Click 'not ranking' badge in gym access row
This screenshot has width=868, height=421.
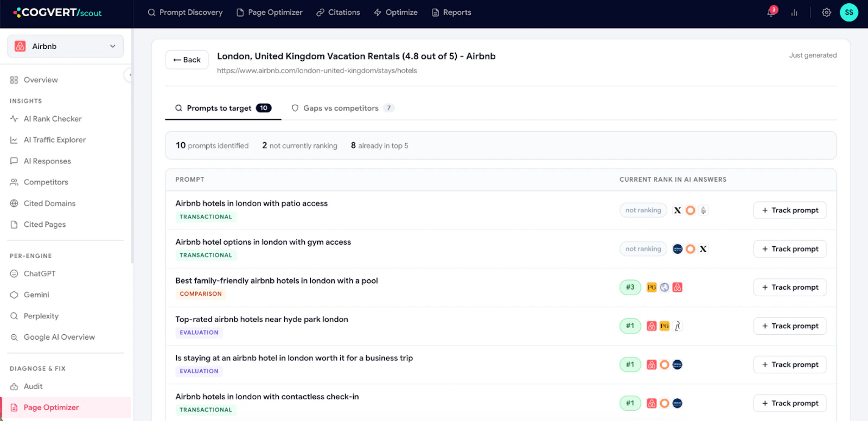[x=643, y=249]
